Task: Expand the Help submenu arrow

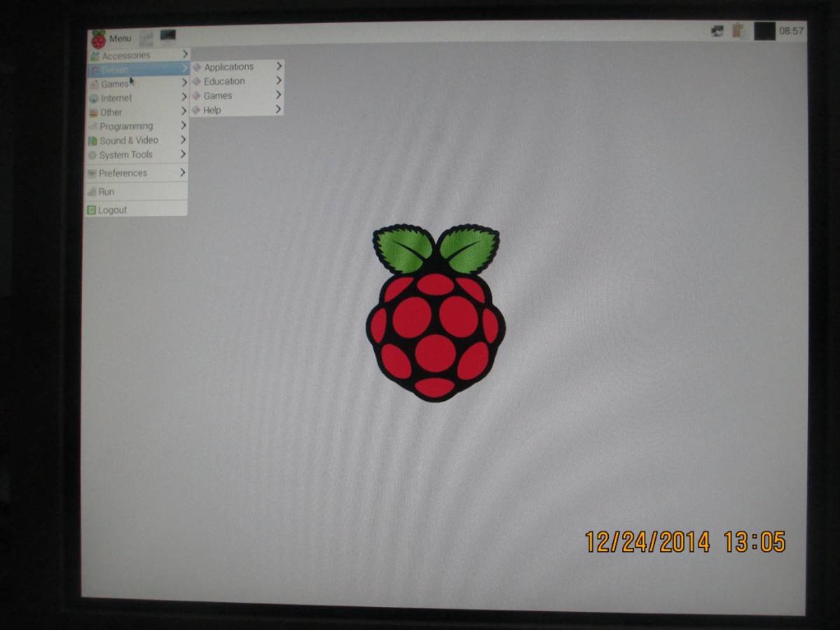Action: 277,109
